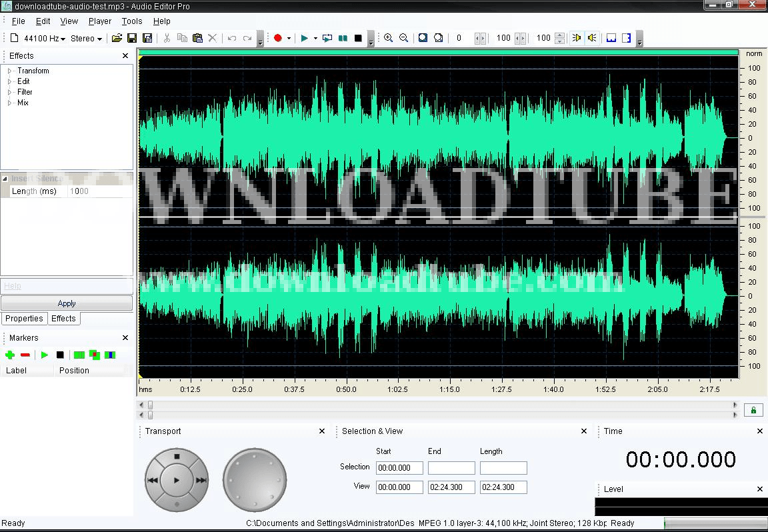This screenshot has width=768, height=532.
Task: Expand the Transform effects node
Action: 9,71
